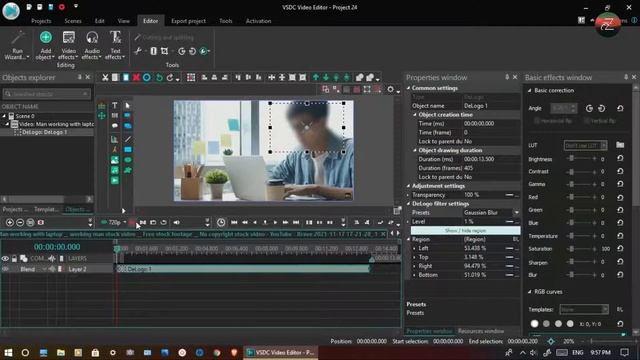Open the Projects ribbon tab

(x=41, y=21)
